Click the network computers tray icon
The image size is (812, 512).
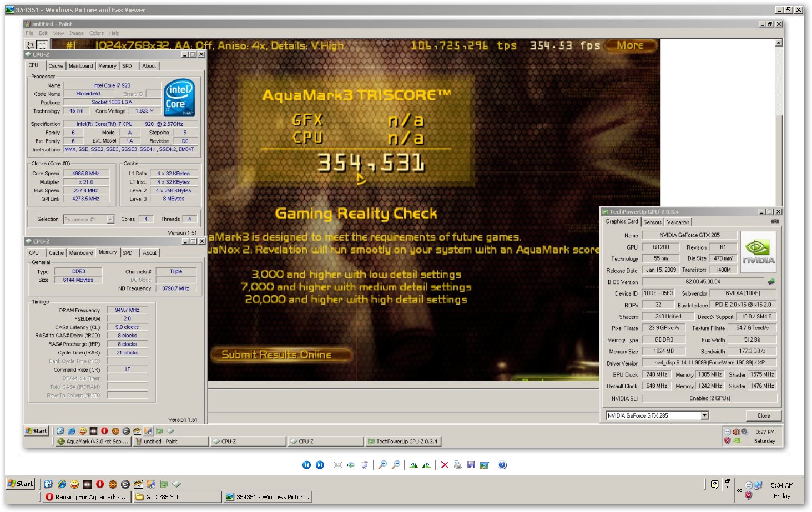click(758, 485)
